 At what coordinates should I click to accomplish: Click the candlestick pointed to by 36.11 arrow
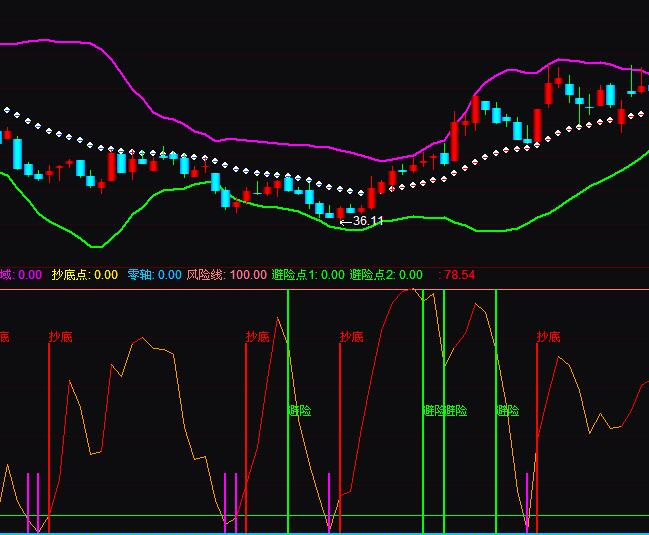[x=339, y=213]
